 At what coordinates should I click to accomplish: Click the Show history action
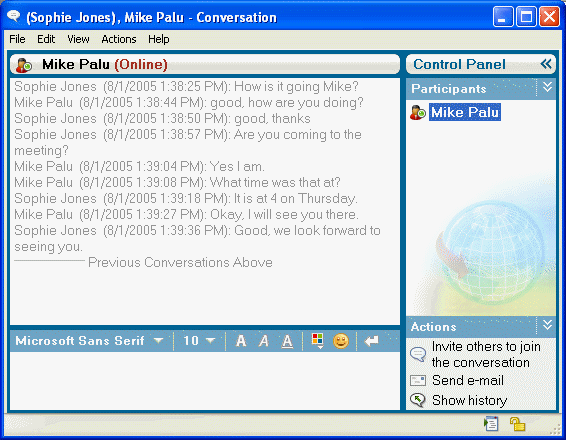(x=470, y=400)
